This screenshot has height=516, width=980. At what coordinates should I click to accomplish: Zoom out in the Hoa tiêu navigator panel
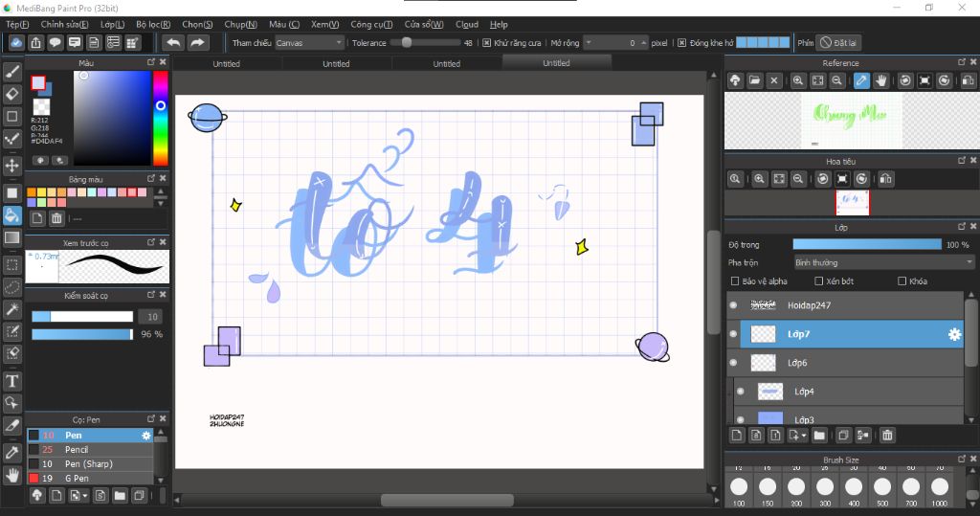[x=798, y=179]
